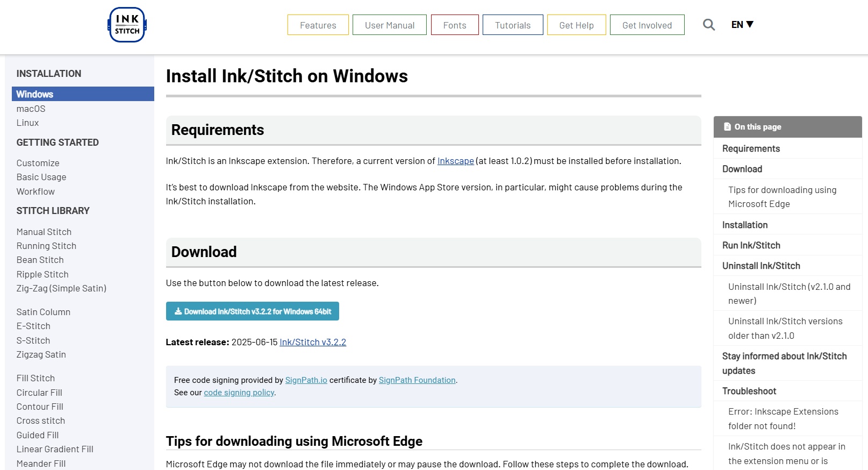Jump to Tips for downloading using Microsoft Edge
Screen dimensions: 868x470
pos(783,197)
